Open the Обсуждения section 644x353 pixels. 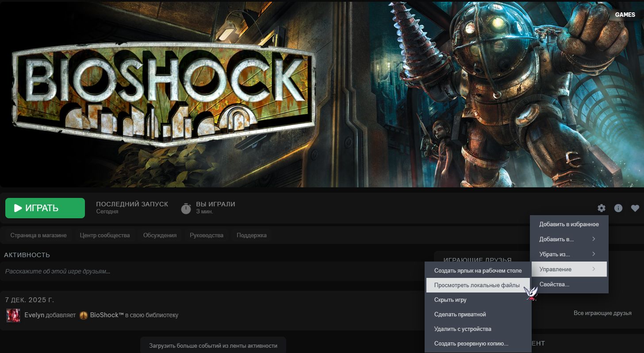(x=160, y=235)
